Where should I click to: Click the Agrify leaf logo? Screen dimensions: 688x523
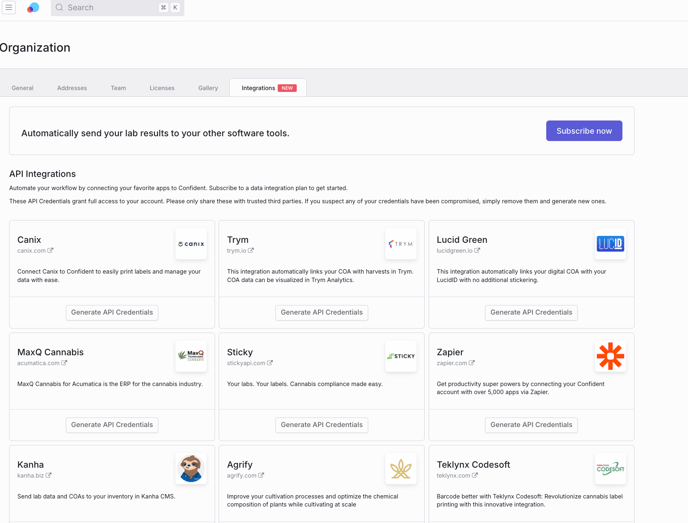401,469
